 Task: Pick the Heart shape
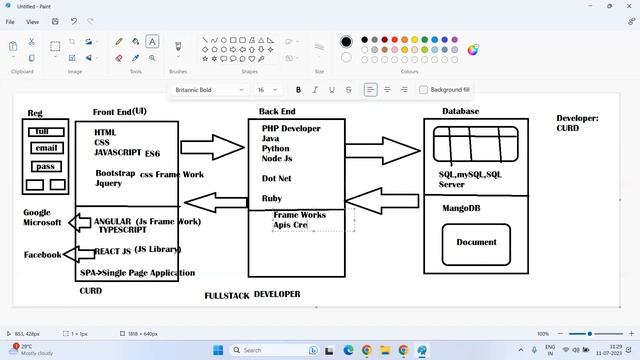(x=252, y=59)
